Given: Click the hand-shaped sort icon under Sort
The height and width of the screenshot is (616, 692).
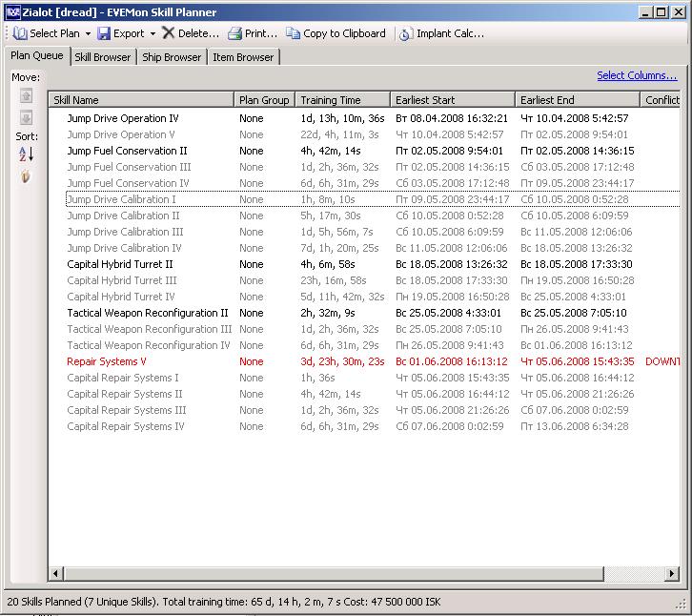Looking at the screenshot, I should point(26,176).
